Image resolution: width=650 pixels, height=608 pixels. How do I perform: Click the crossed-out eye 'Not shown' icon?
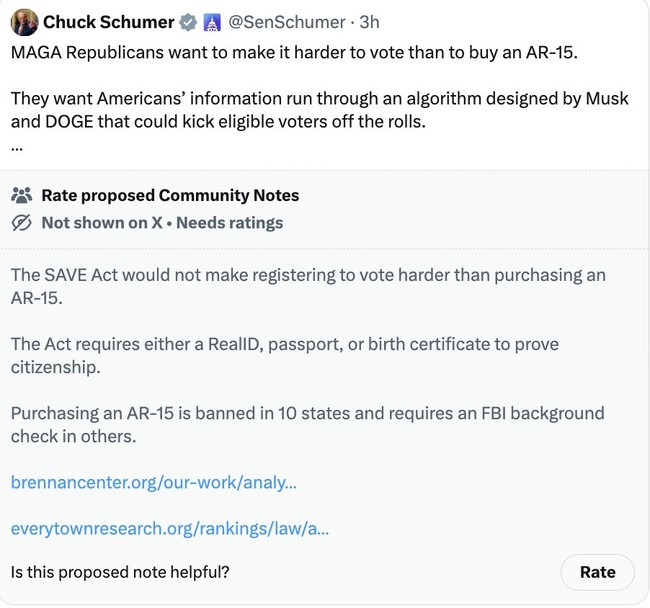pyautogui.click(x=22, y=223)
